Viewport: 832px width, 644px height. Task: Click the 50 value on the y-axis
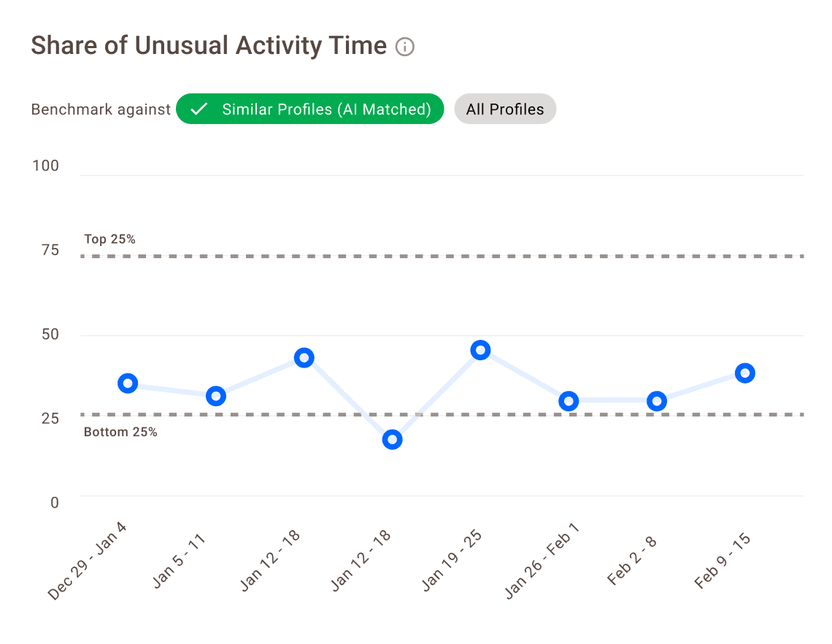click(x=50, y=335)
